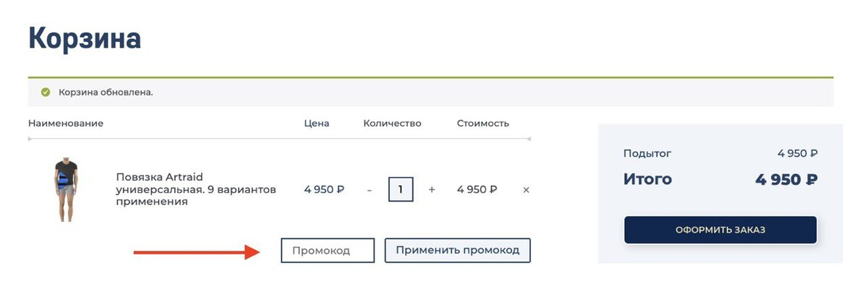
Task: Click the Корзина page heading
Action: pos(85,38)
